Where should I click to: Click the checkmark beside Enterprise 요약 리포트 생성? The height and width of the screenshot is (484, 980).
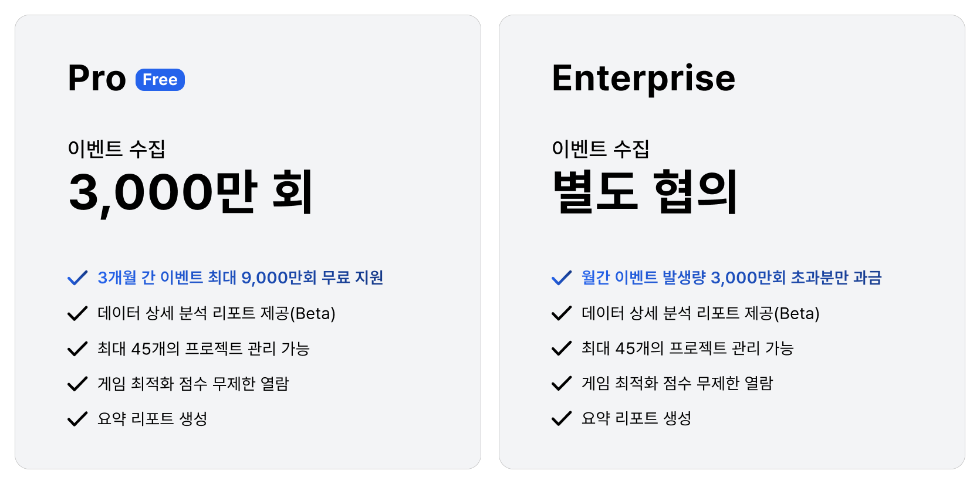pyautogui.click(x=562, y=418)
